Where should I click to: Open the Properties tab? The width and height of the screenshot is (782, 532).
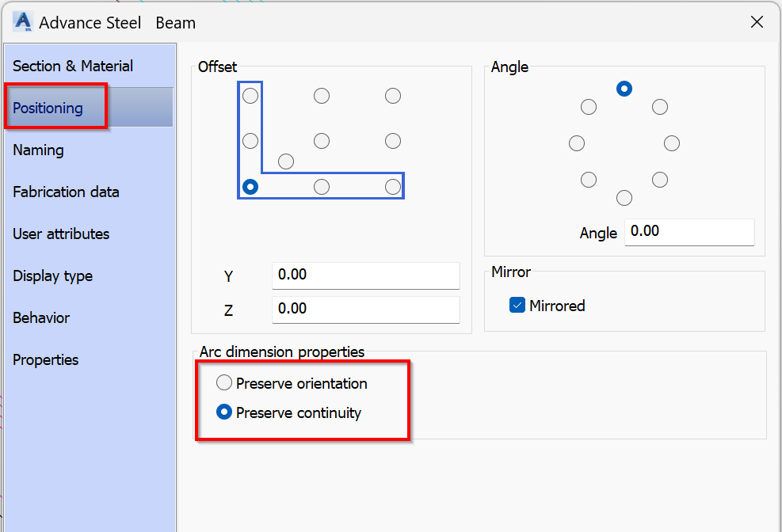[x=46, y=359]
